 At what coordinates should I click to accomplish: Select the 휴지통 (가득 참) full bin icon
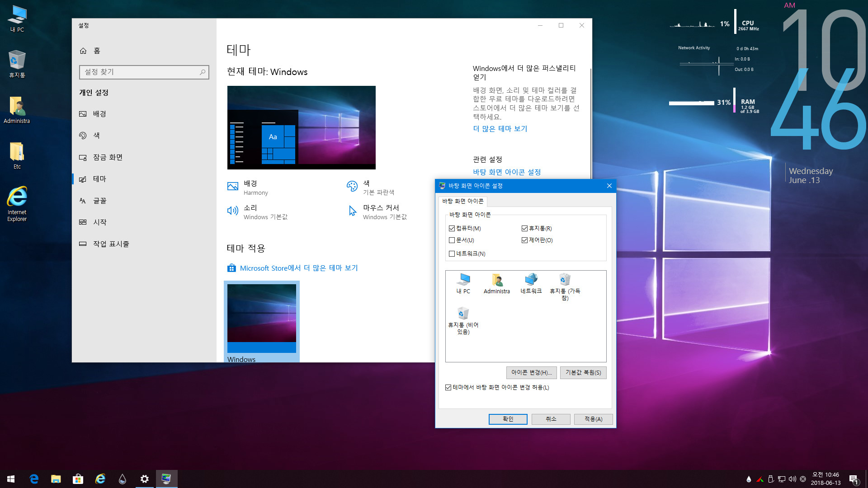(x=565, y=287)
